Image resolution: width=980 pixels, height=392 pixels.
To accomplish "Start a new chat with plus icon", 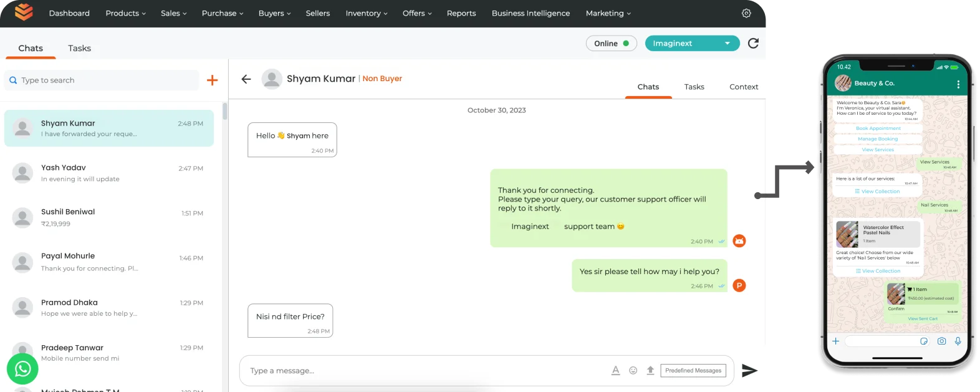I will click(212, 80).
